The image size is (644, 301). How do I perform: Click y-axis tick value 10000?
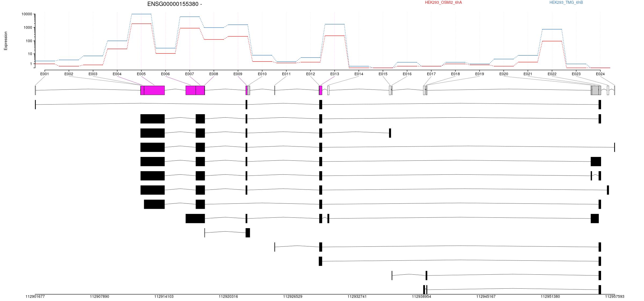click(27, 14)
